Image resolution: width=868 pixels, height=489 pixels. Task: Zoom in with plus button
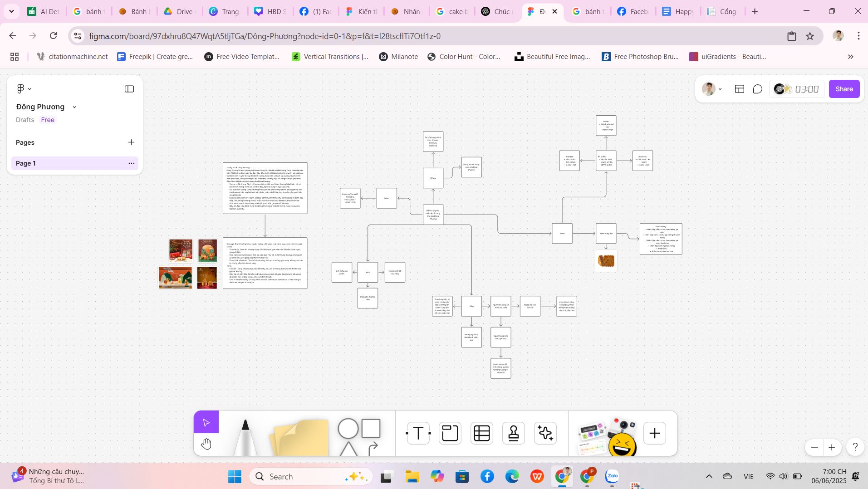point(832,447)
